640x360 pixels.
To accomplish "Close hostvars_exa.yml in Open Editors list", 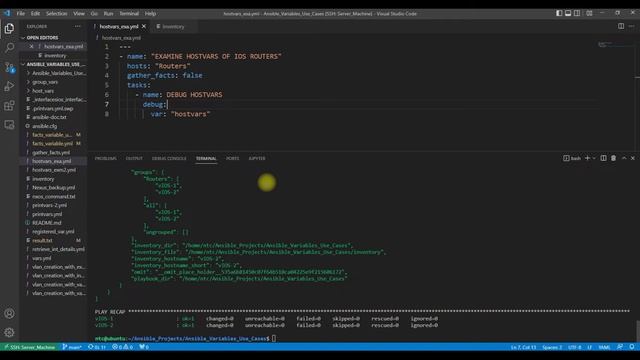I will [31, 47].
